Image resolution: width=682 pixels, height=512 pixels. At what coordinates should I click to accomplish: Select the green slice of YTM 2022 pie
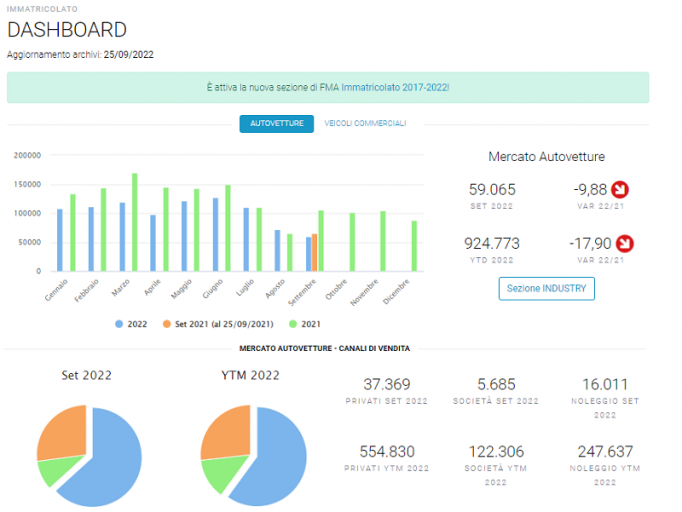coord(222,473)
